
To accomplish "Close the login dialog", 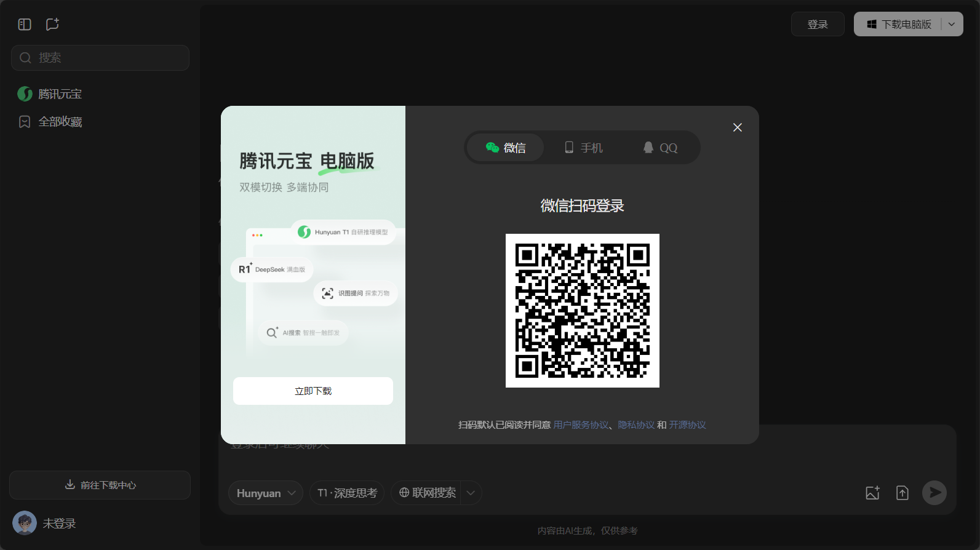I will pyautogui.click(x=738, y=127).
